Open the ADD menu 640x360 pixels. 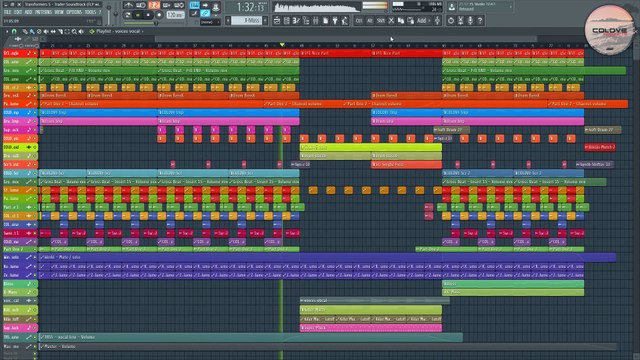click(x=28, y=12)
